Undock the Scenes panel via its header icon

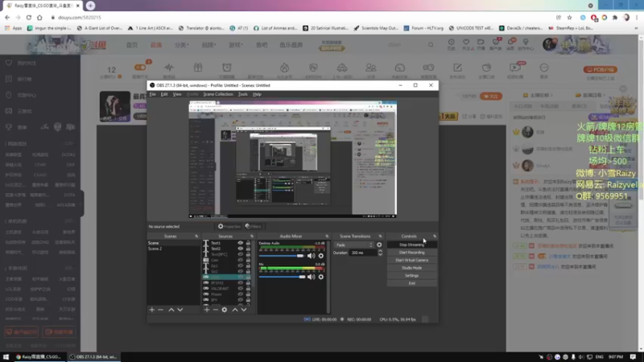[196, 237]
